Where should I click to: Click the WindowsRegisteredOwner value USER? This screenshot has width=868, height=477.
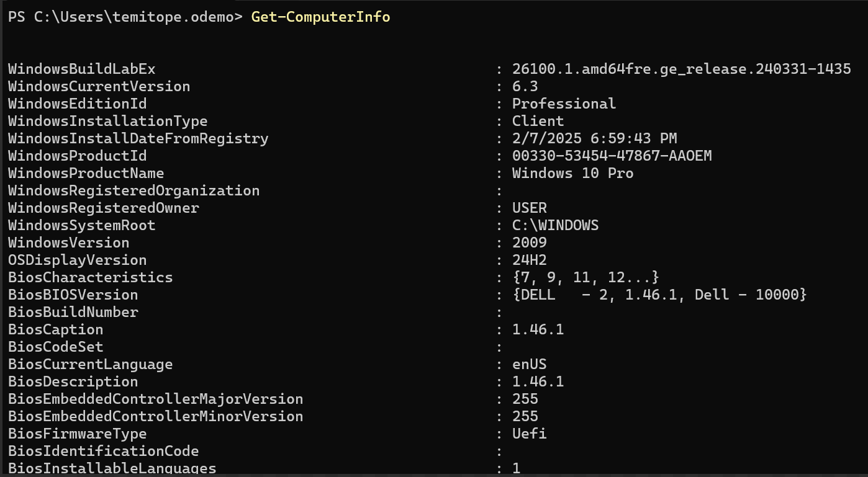point(529,208)
